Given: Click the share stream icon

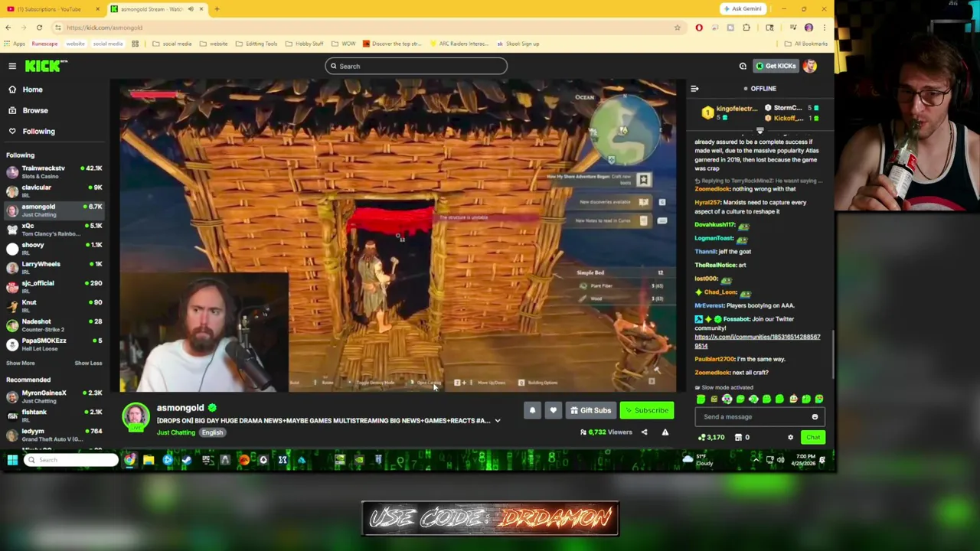Looking at the screenshot, I should 644,432.
